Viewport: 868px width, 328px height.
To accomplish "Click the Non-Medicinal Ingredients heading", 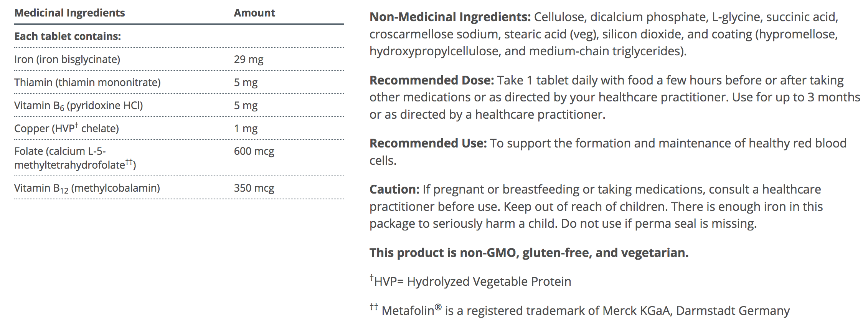I will click(x=450, y=17).
